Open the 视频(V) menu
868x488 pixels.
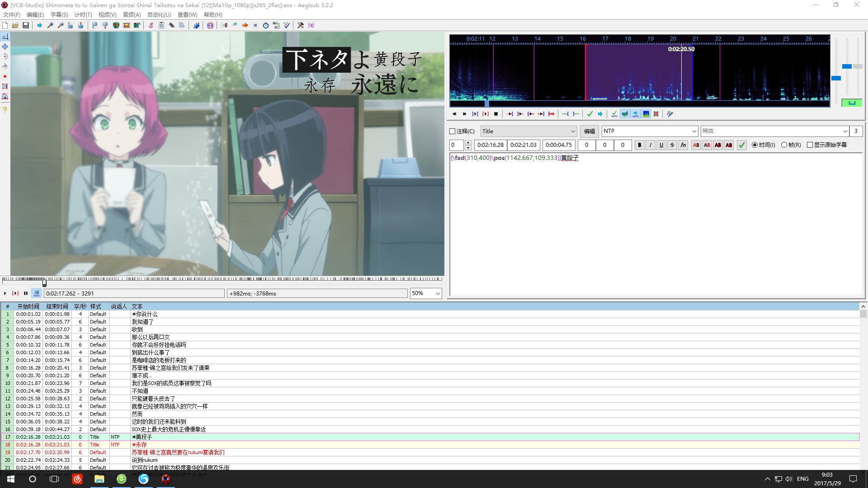point(107,15)
